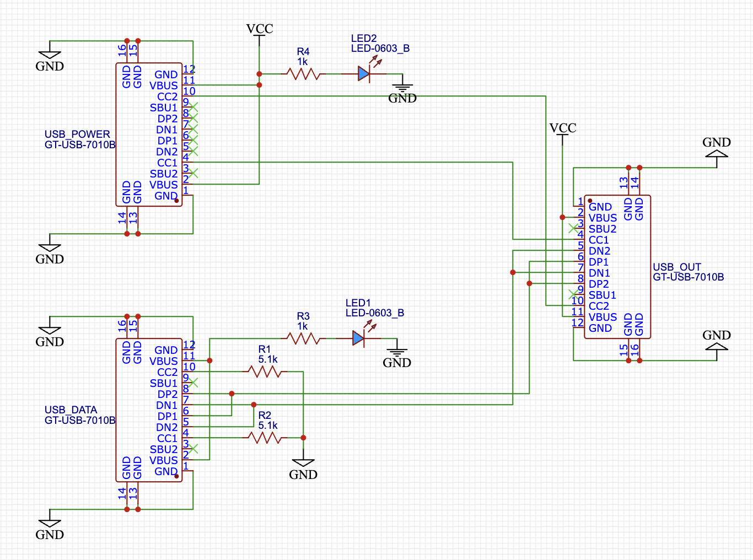Click no-connect marker on USB_DATA SBU2
The height and width of the screenshot is (560, 753).
(193, 449)
